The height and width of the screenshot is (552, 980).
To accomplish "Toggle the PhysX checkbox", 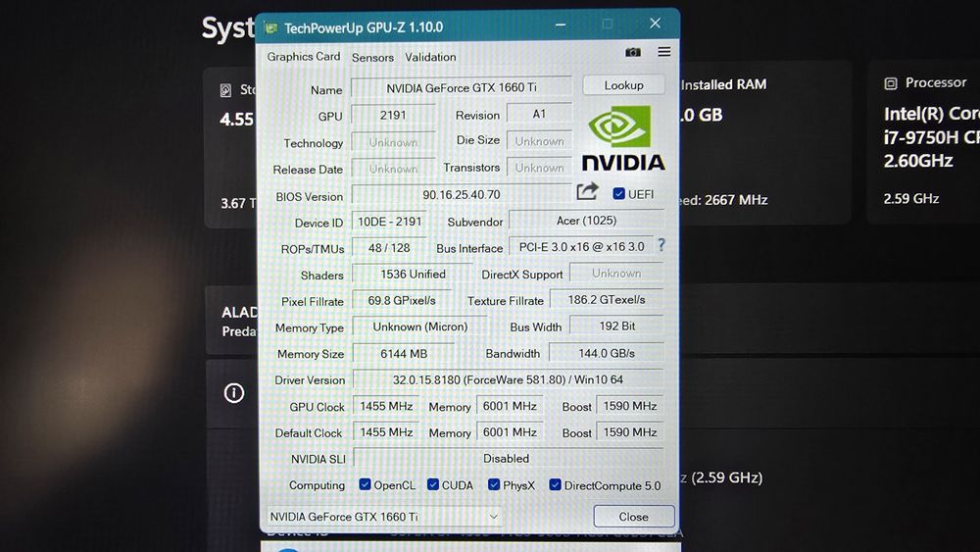I will [494, 484].
